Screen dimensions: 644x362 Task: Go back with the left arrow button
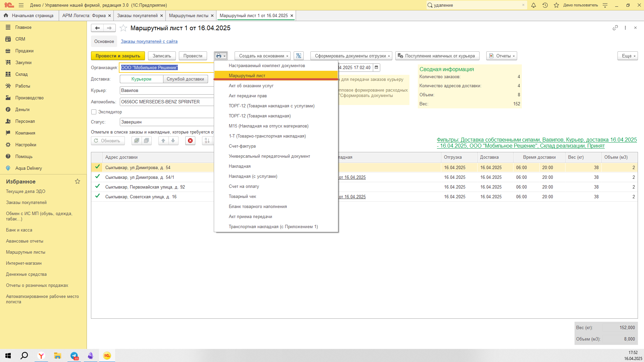tap(97, 28)
